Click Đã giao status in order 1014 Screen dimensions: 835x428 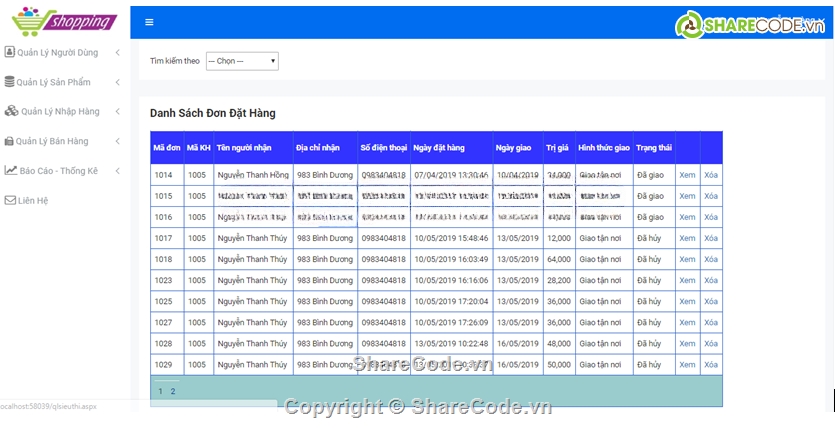650,175
